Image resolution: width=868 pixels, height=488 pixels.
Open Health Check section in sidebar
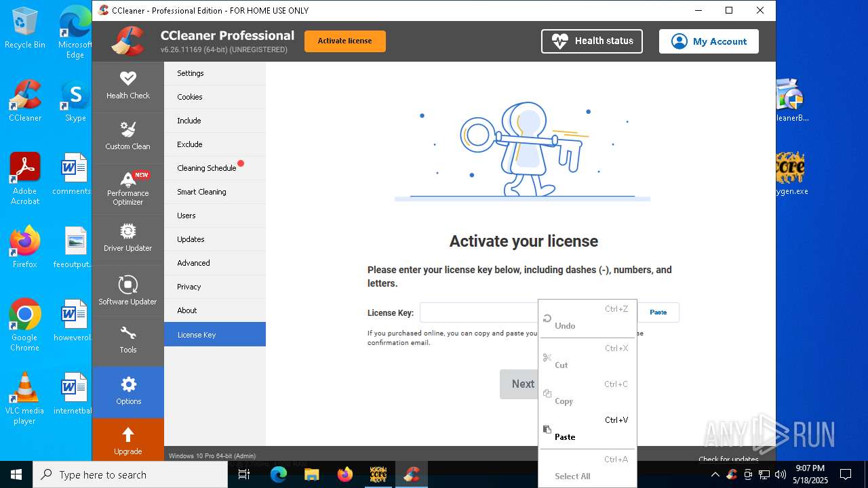(x=127, y=86)
